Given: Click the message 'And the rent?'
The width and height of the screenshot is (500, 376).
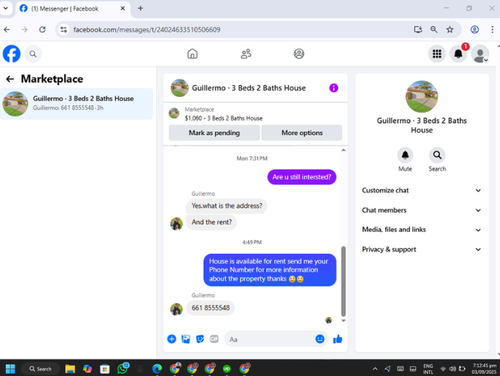Looking at the screenshot, I should pos(211,222).
